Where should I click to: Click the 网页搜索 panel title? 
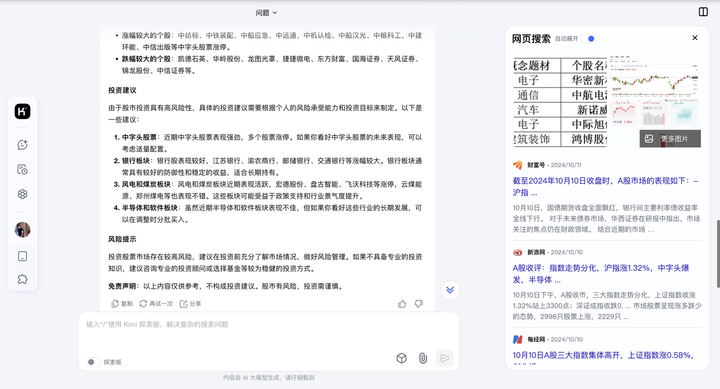531,39
